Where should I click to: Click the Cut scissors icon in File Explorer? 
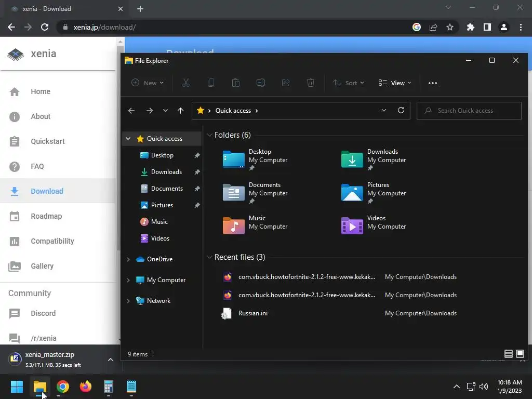[x=186, y=83]
